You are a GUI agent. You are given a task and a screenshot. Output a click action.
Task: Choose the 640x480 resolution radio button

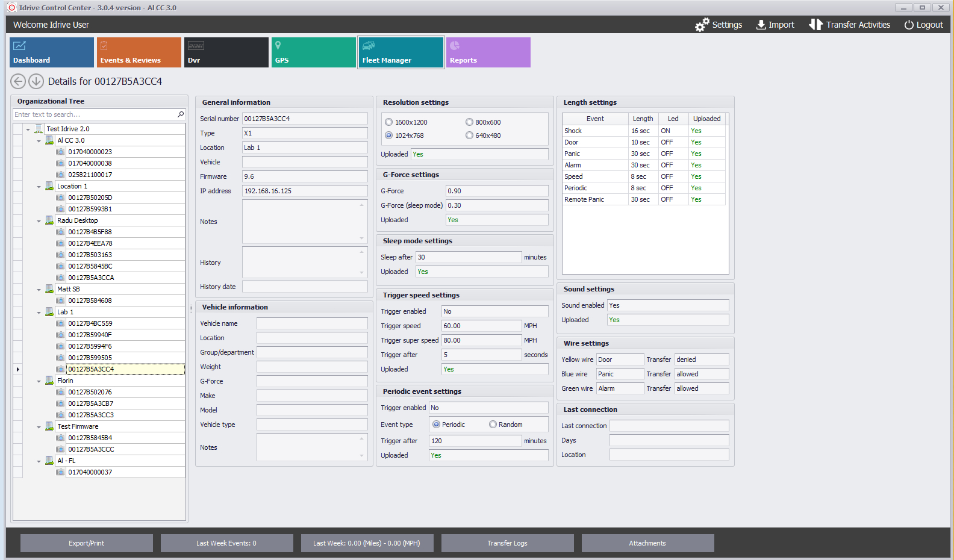tap(469, 135)
